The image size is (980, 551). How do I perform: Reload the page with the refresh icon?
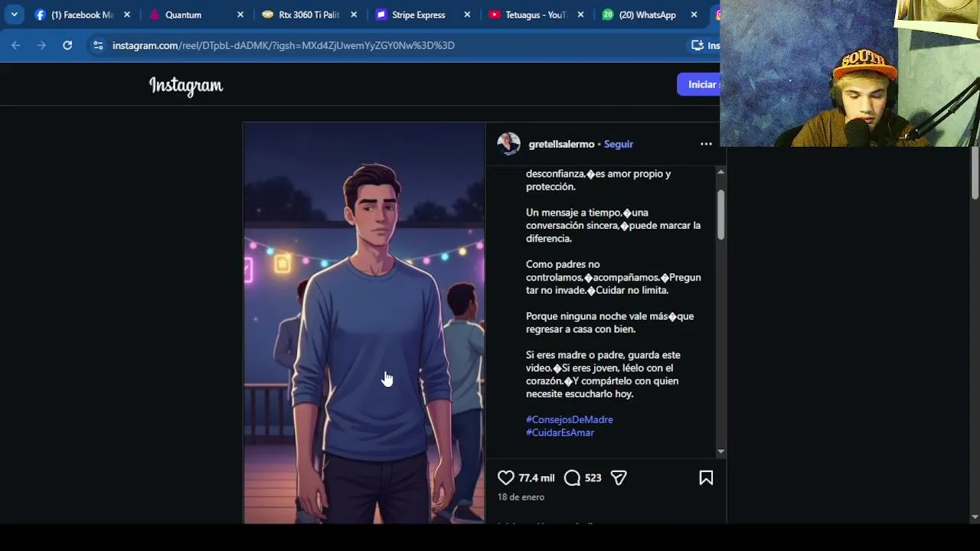tap(67, 45)
